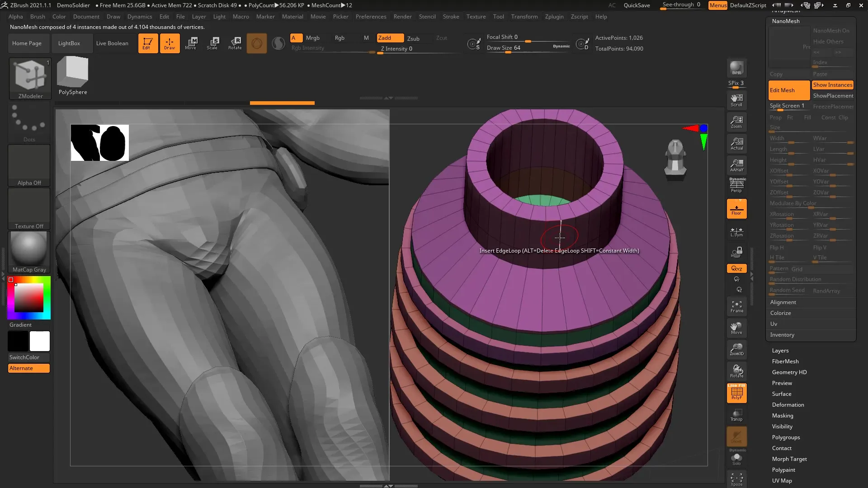Toggle Show Instances button

832,85
